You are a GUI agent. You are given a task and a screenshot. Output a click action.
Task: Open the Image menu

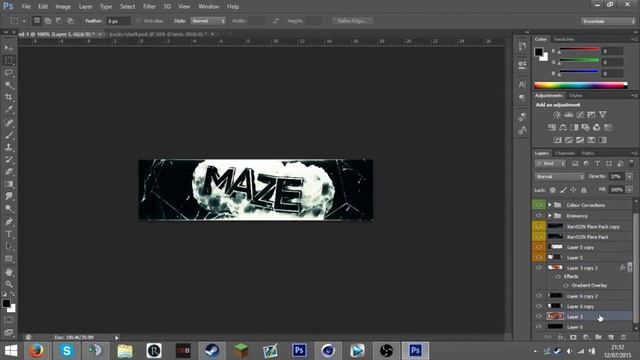click(63, 7)
